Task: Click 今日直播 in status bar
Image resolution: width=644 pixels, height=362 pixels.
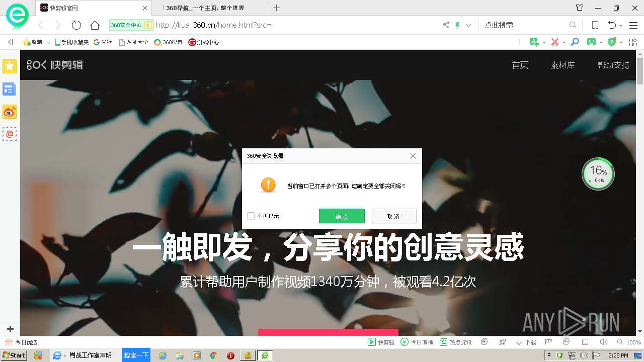Action: point(417,342)
